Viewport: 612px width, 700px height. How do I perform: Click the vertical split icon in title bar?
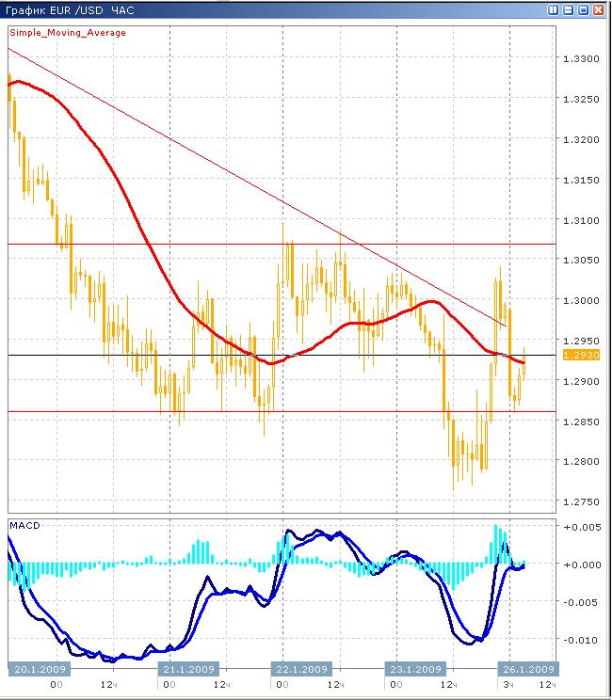pyautogui.click(x=554, y=10)
